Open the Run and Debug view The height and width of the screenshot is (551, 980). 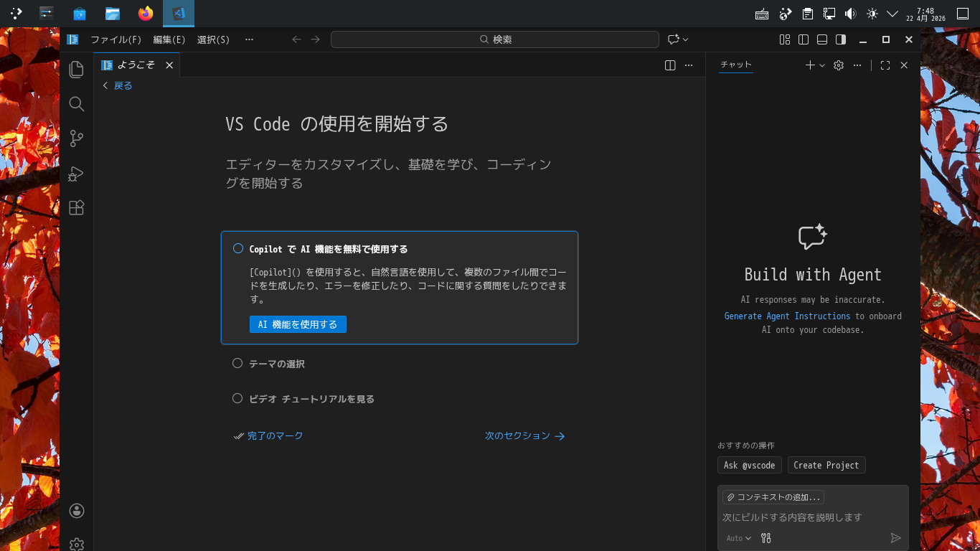tap(77, 174)
